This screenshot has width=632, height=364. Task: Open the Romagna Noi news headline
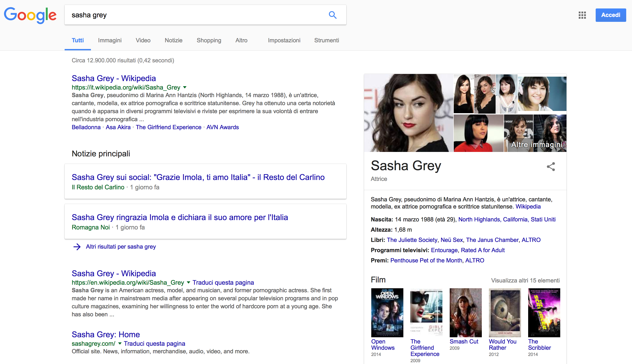point(180,217)
